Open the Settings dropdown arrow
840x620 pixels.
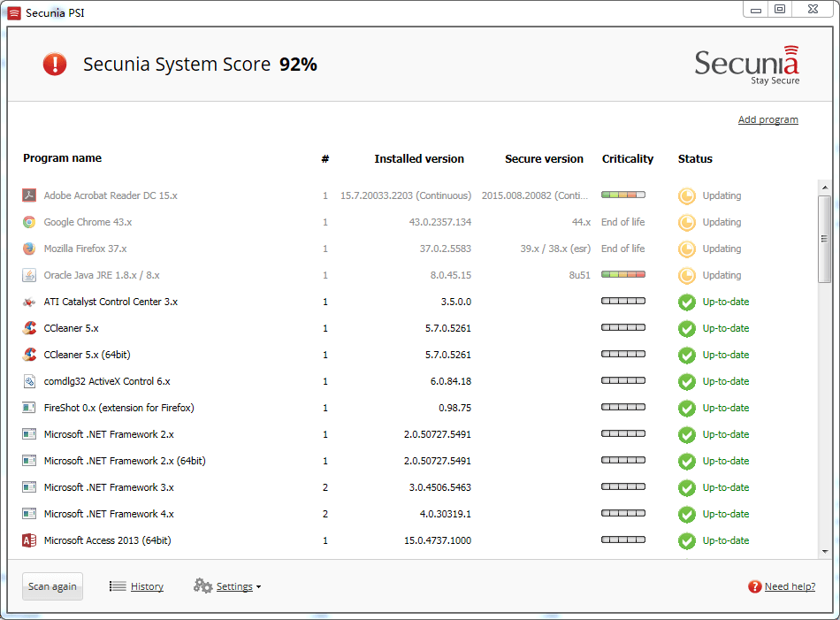point(259,586)
